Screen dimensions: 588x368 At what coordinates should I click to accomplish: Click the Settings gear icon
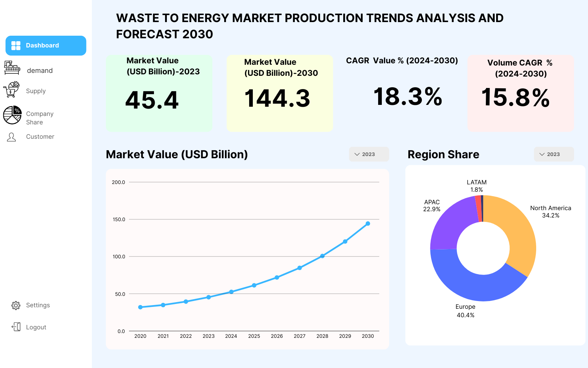click(16, 305)
